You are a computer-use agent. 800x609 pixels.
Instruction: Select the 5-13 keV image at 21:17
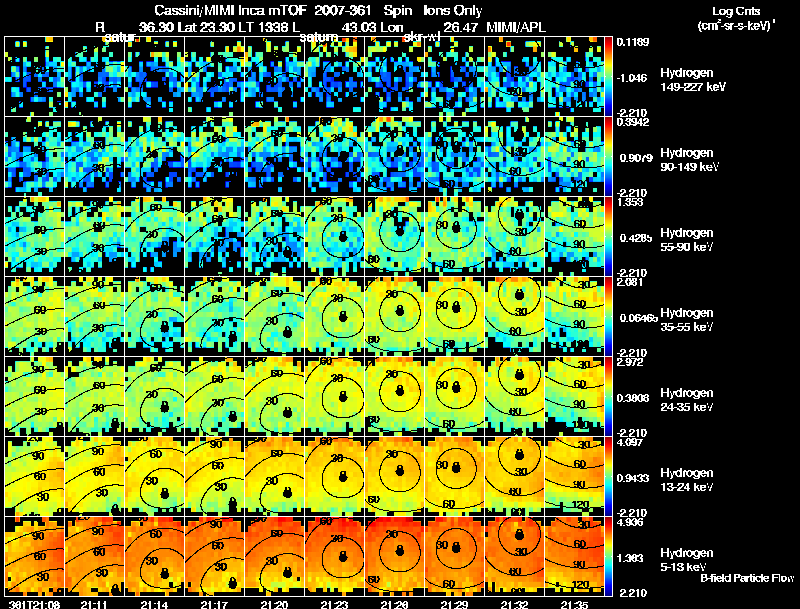tap(214, 556)
